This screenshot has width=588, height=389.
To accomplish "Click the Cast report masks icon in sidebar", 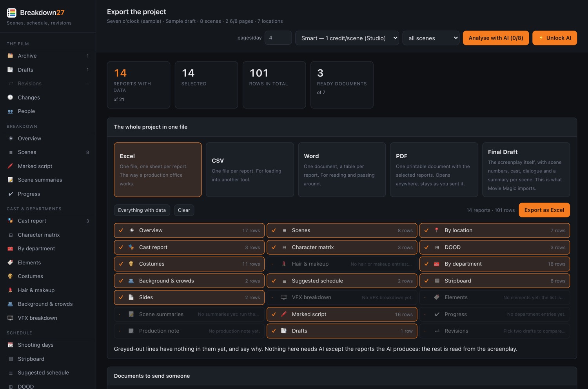I will point(11,221).
